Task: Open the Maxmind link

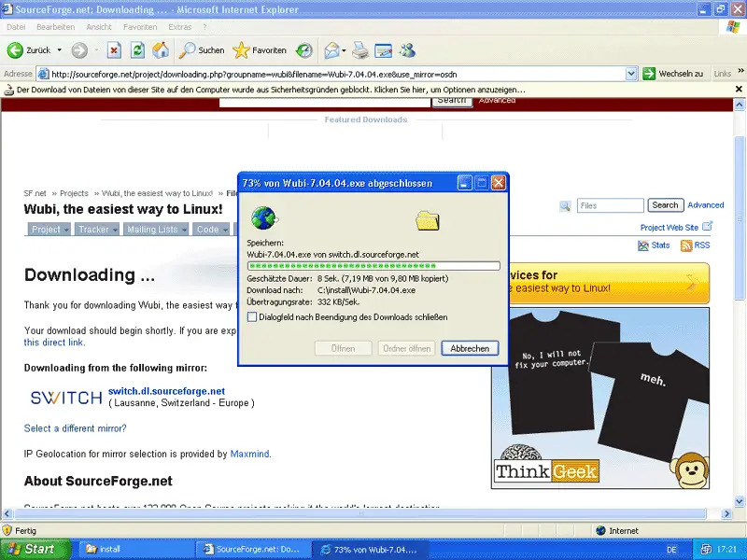Action: coord(249,454)
